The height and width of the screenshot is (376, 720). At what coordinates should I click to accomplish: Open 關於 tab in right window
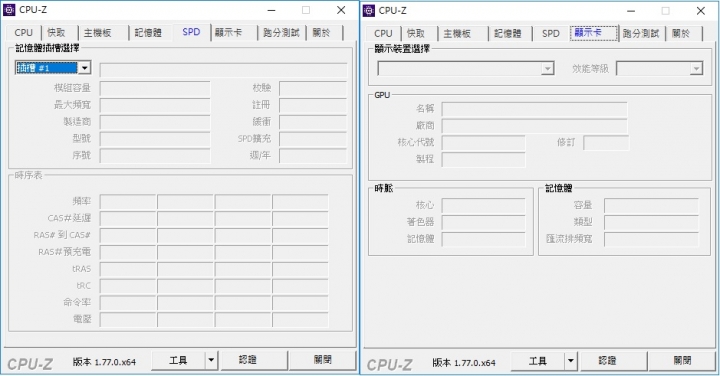(681, 34)
